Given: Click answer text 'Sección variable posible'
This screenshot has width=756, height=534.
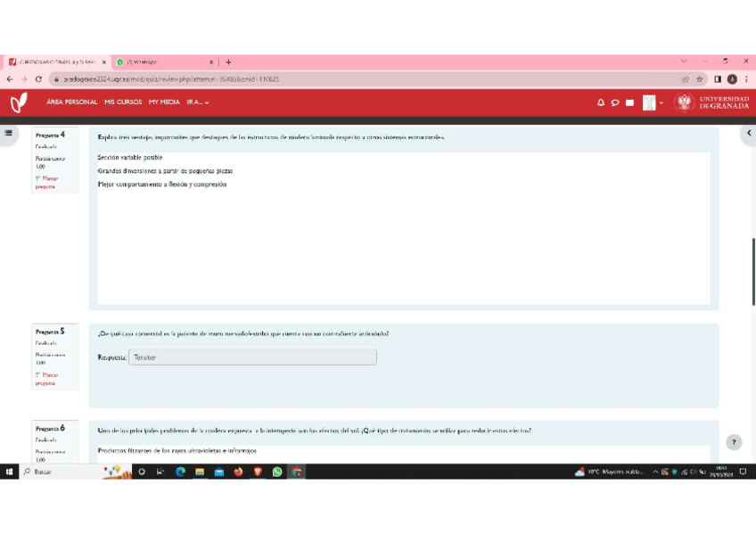Looking at the screenshot, I should (x=130, y=158).
